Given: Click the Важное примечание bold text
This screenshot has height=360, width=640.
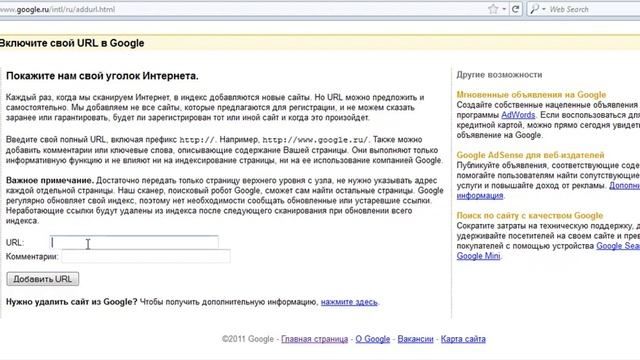Looking at the screenshot, I should point(50,180).
